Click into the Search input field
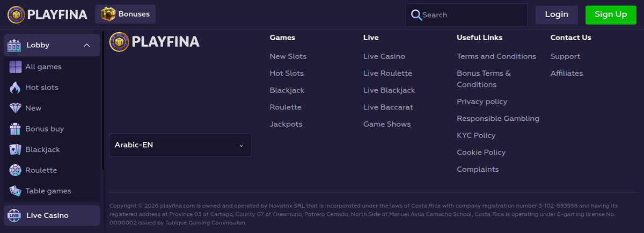 (472, 15)
